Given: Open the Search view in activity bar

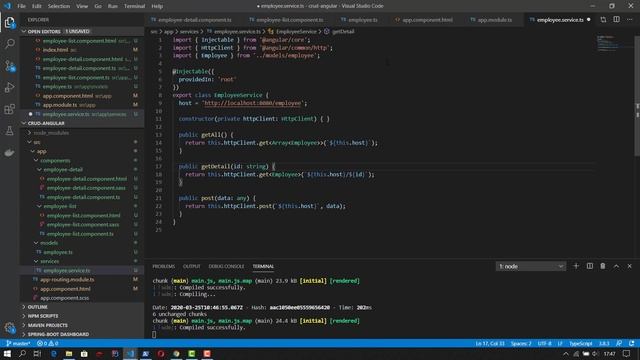Looking at the screenshot, I should pyautogui.click(x=10, y=43).
